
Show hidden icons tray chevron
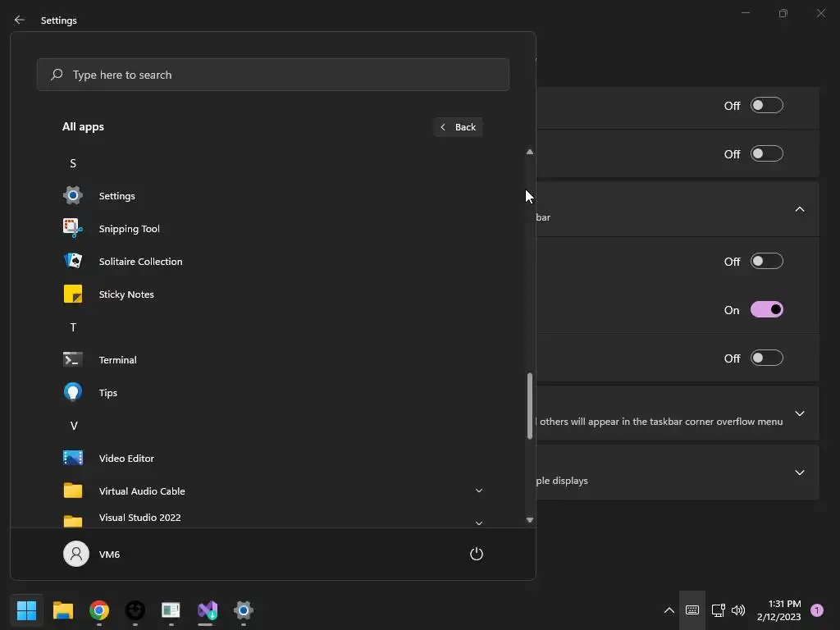(669, 610)
